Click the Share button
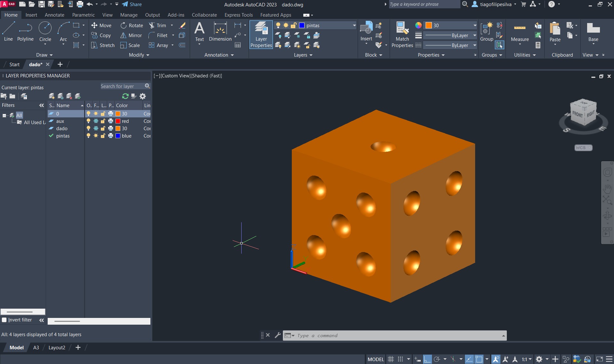This screenshot has width=614, height=364. click(132, 4)
